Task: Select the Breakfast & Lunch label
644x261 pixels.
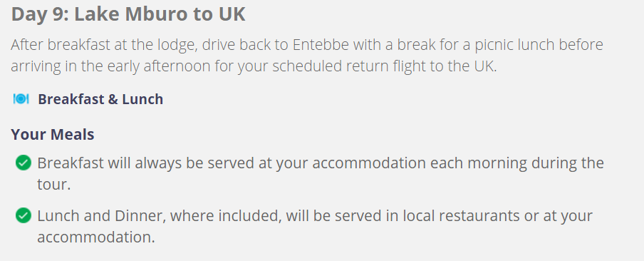Action: [x=100, y=99]
